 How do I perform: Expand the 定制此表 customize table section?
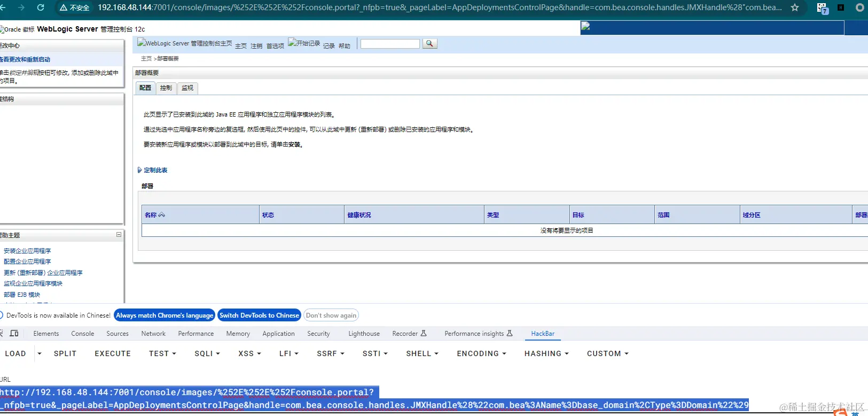pyautogui.click(x=153, y=170)
